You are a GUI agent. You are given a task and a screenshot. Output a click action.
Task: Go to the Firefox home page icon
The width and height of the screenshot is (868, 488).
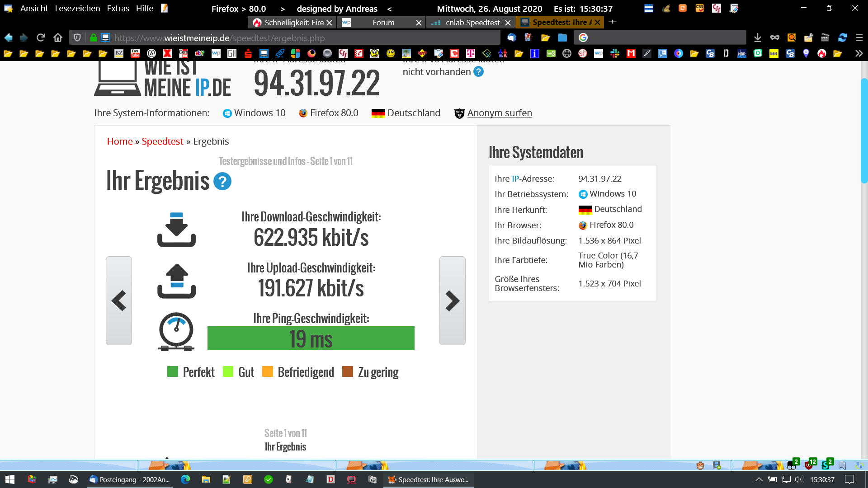[x=57, y=38]
